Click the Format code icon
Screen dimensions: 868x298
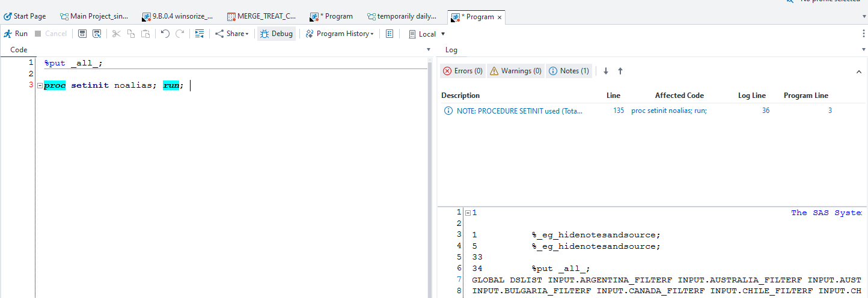[200, 34]
